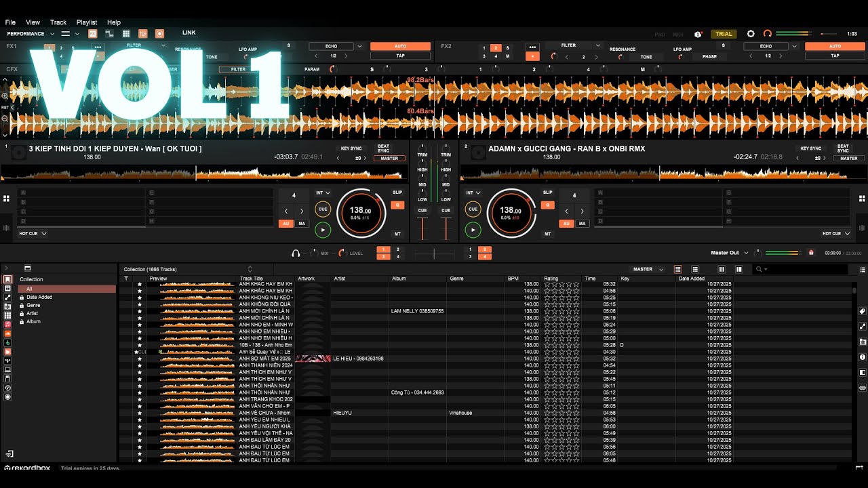
Task: Toggle MASTER on deck 2
Action: point(848,158)
